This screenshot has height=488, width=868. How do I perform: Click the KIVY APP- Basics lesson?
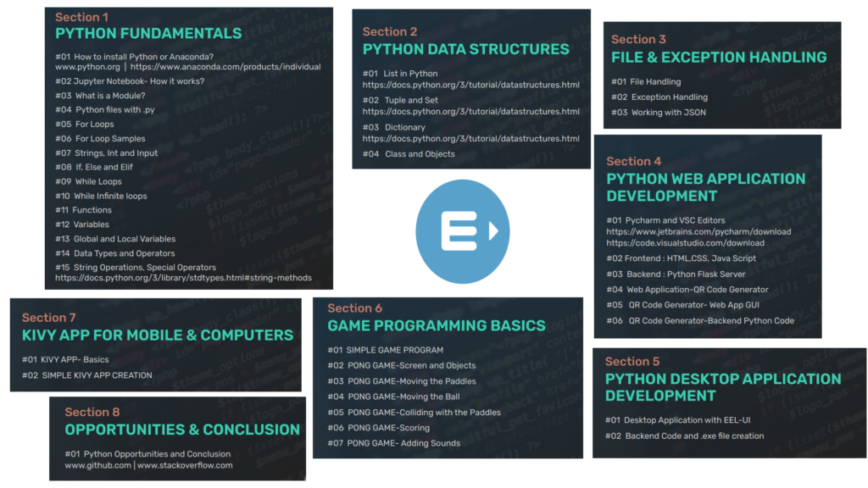tap(66, 361)
